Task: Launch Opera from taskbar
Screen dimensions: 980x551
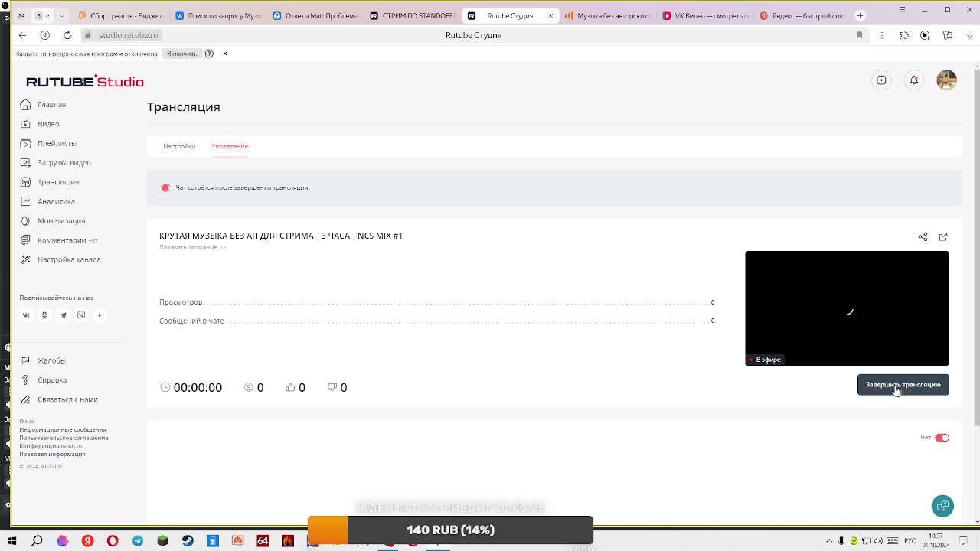Action: click(x=113, y=541)
